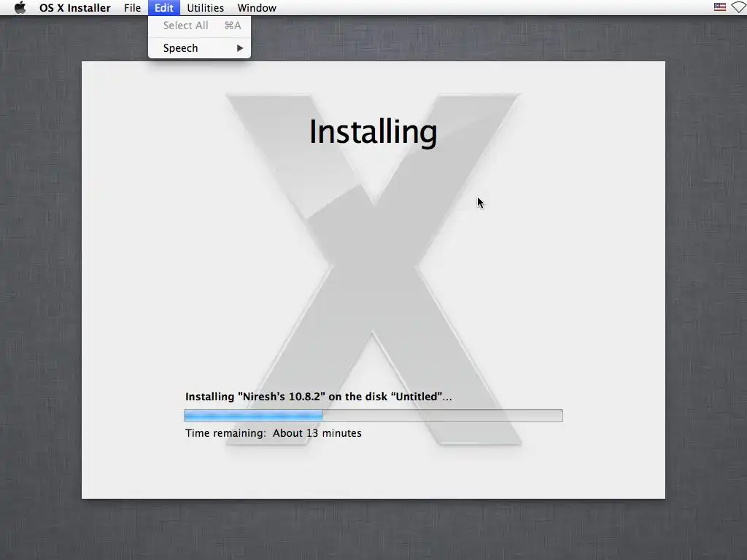Close the open Edit menu
The width and height of the screenshot is (747, 560).
[164, 7]
